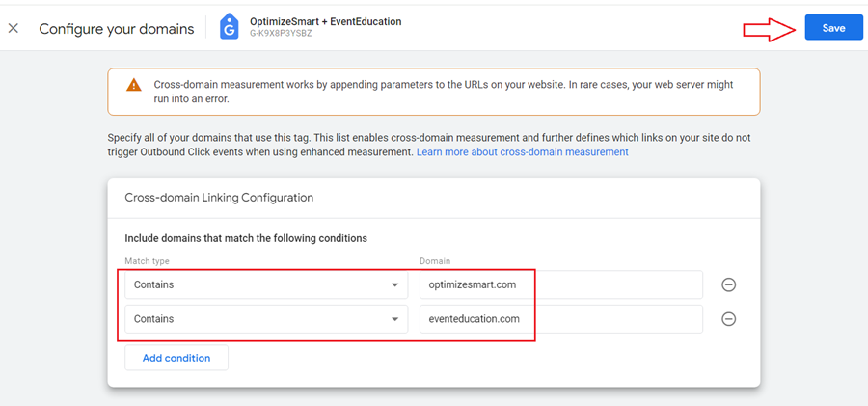Click the Google tag icon
The width and height of the screenshot is (868, 406).
point(230,27)
